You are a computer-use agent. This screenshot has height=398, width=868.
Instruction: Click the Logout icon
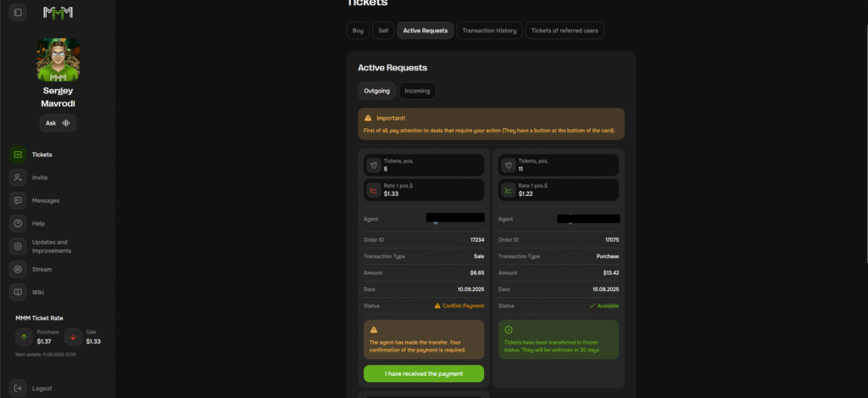pos(18,388)
